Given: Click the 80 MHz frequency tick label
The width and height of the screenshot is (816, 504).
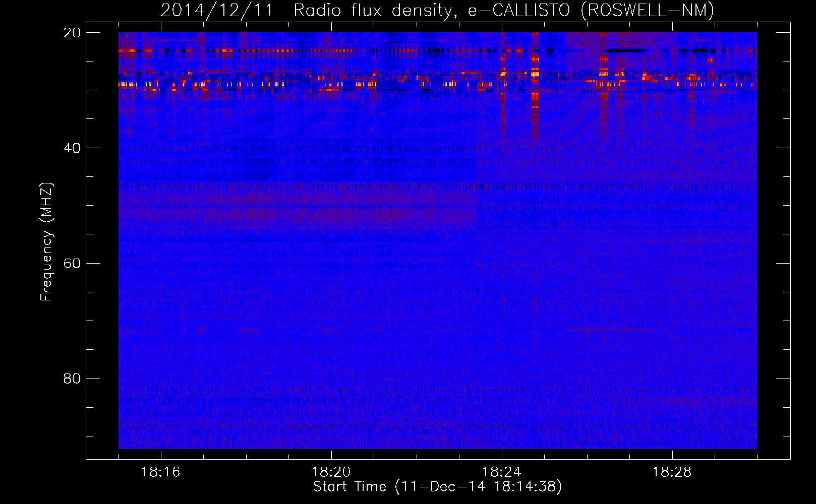Looking at the screenshot, I should (x=72, y=379).
